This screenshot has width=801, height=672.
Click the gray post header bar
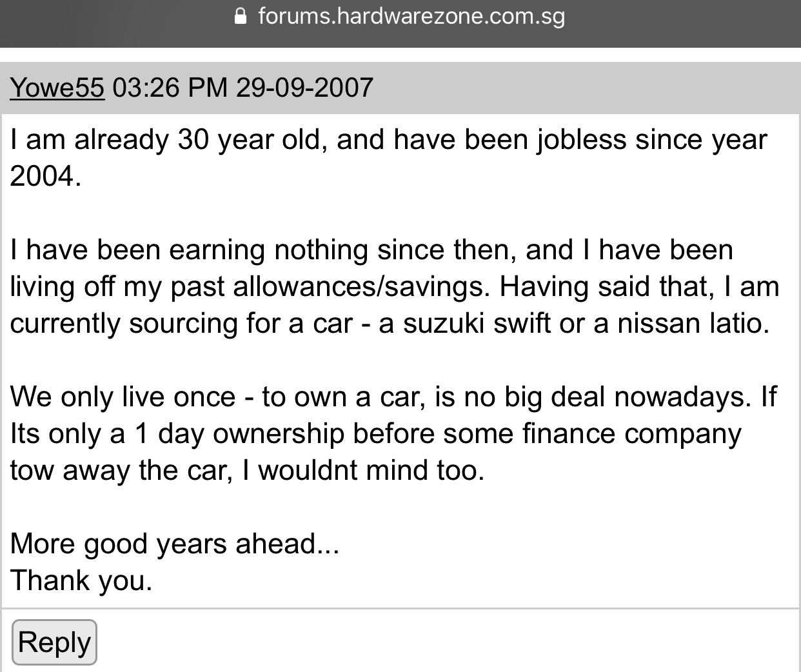400,88
